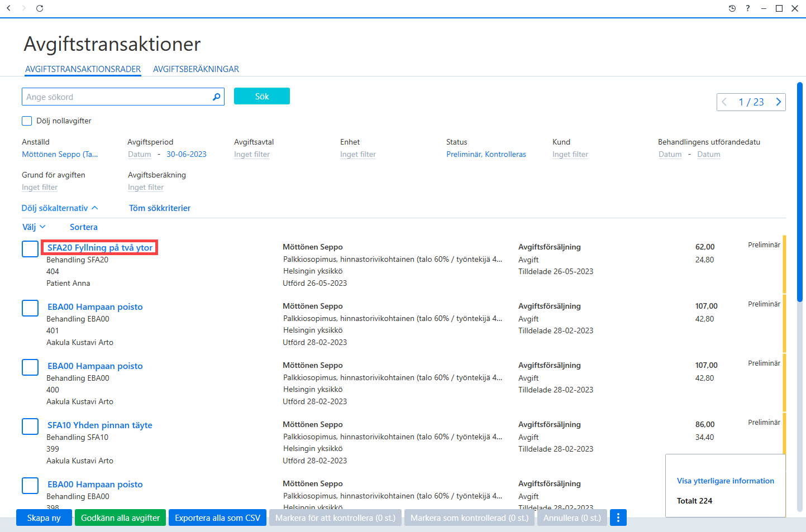
Task: Click Patient Anna text
Action: pyautogui.click(x=68, y=283)
